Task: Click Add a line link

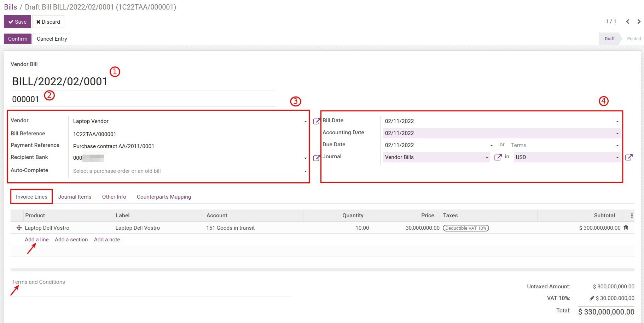Action: (37, 240)
